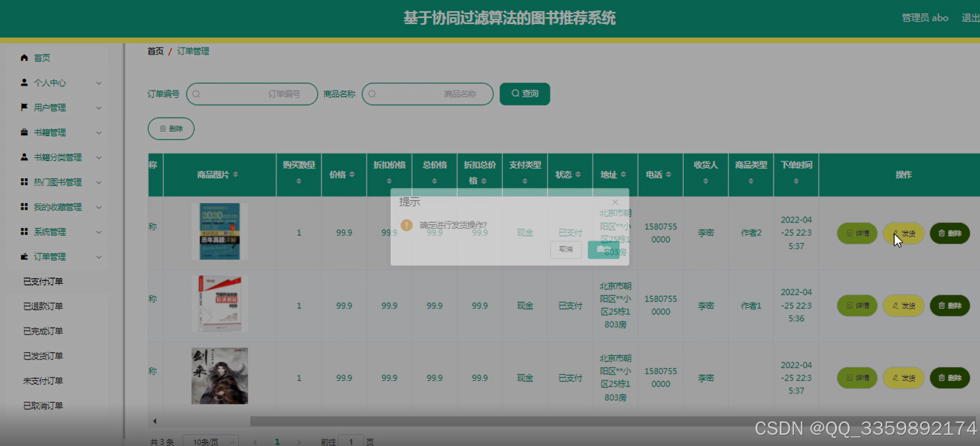Click the grid icon beside 系统管理
This screenshot has width=980, height=446.
coord(24,232)
